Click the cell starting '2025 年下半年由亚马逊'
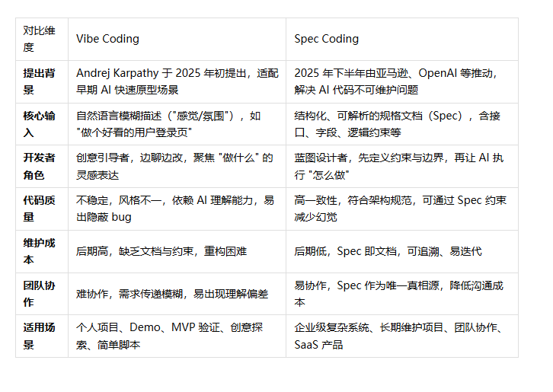The image size is (553, 392). (x=402, y=81)
